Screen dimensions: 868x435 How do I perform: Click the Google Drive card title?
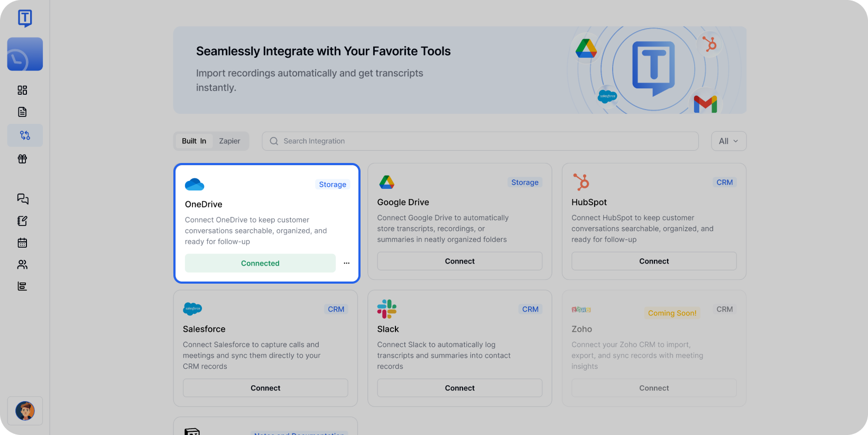click(x=403, y=202)
